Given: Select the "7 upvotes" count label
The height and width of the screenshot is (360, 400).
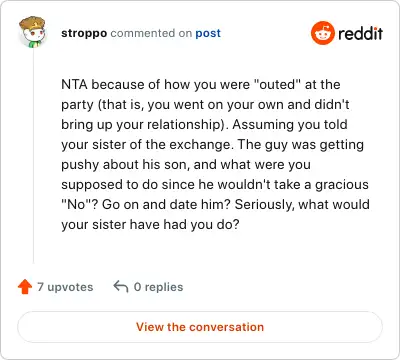Looking at the screenshot, I should (x=65, y=287).
